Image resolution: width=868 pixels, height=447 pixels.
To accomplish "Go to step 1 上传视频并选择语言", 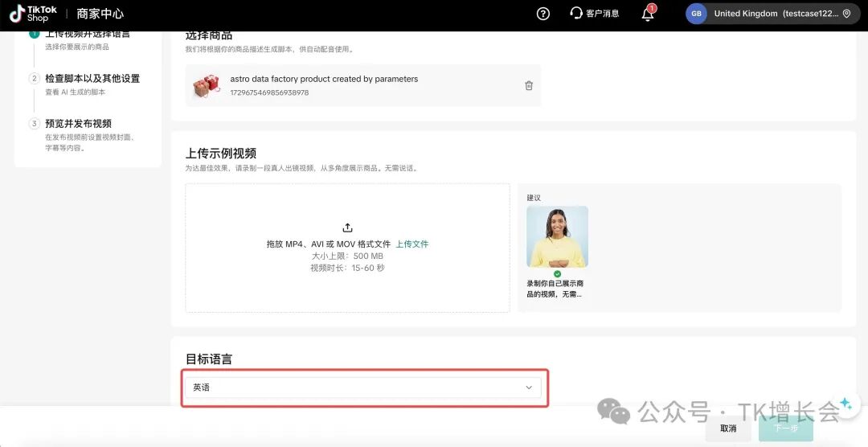I will pos(87,35).
